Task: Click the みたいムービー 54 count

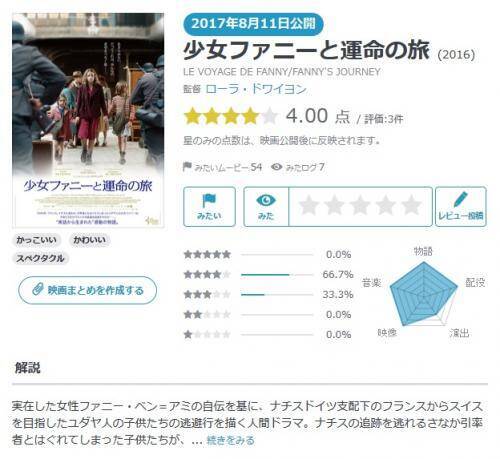Action: click(x=222, y=167)
